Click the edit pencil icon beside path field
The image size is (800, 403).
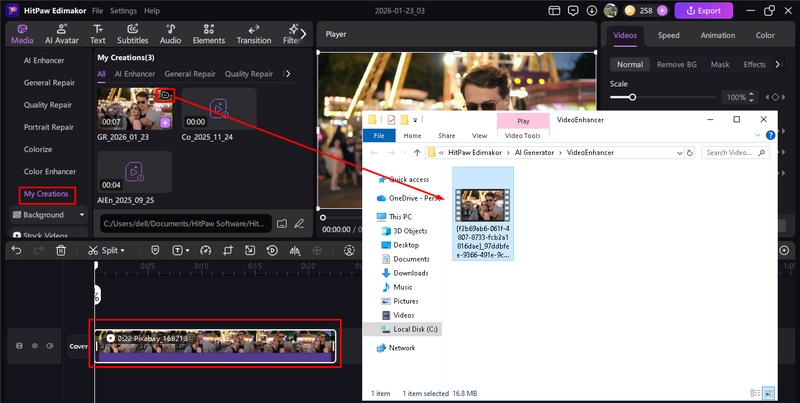[299, 223]
